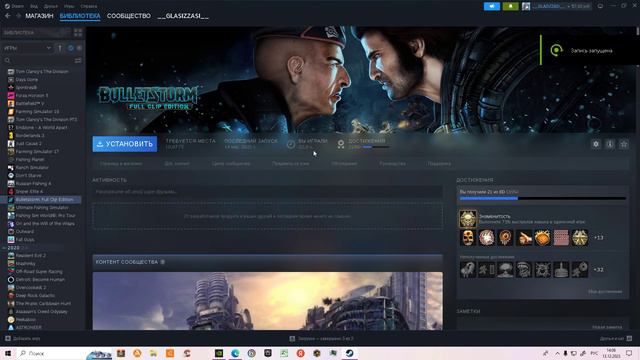Select ASTRONEER in library list
The height and width of the screenshot is (360, 640).
pyautogui.click(x=29, y=327)
